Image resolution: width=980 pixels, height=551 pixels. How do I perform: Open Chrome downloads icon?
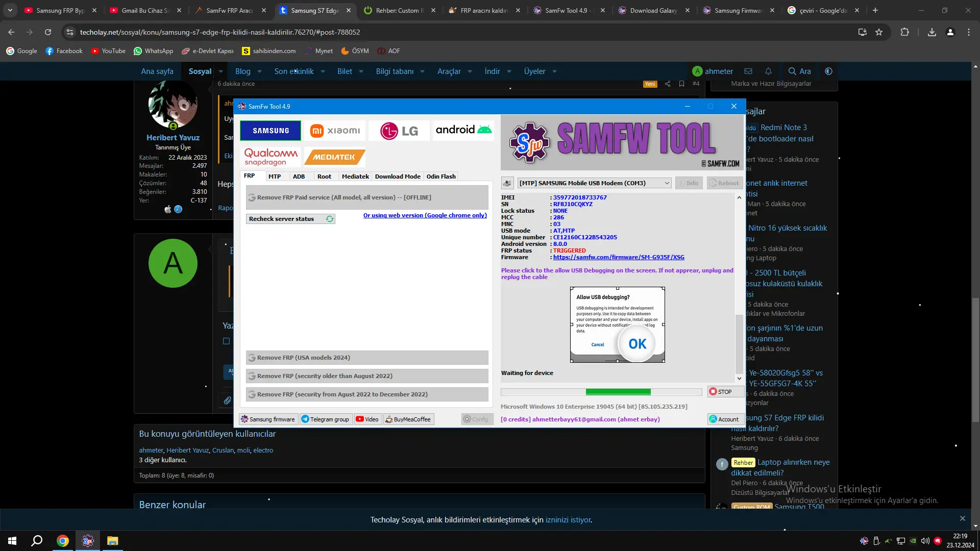932,32
